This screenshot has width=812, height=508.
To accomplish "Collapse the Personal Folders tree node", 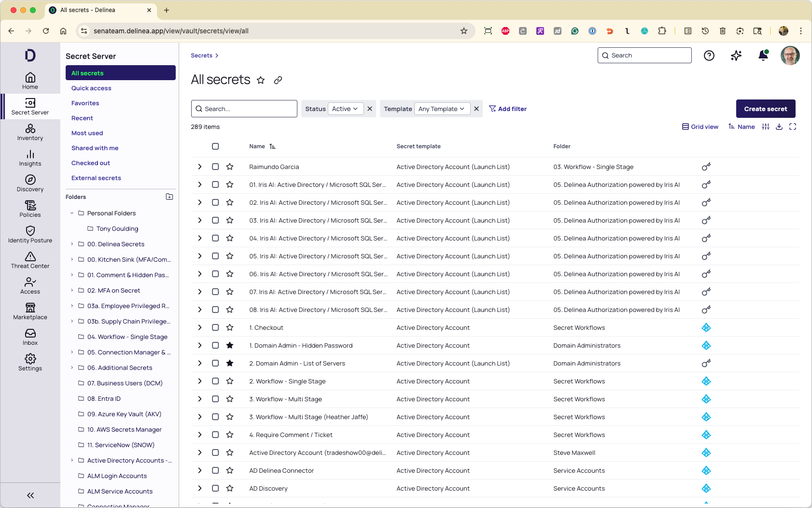I will [72, 213].
